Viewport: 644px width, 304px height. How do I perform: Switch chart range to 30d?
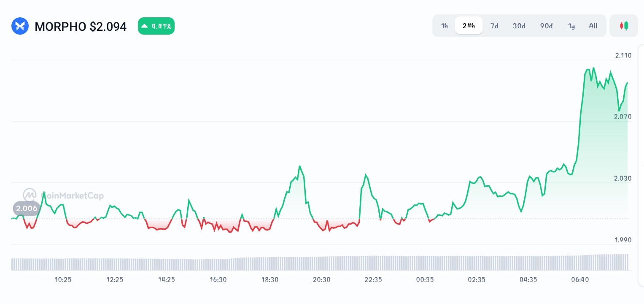[519, 26]
